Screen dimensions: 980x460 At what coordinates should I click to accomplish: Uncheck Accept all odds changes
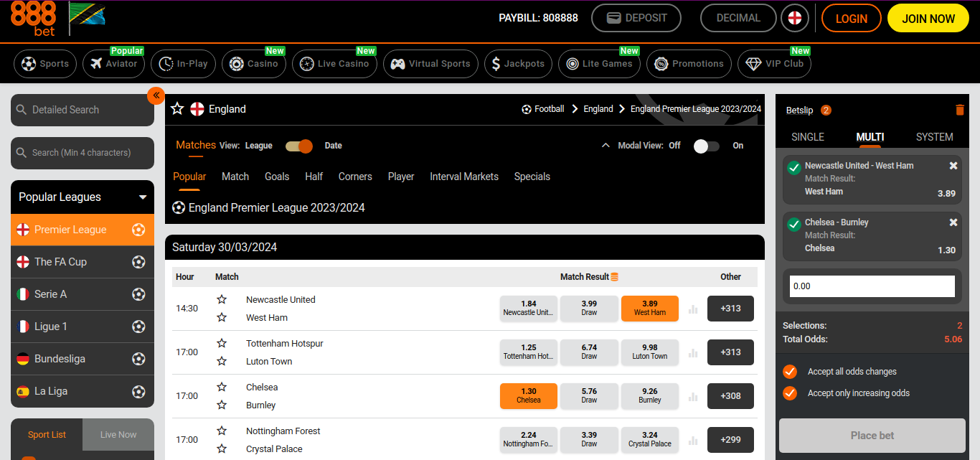pos(790,372)
